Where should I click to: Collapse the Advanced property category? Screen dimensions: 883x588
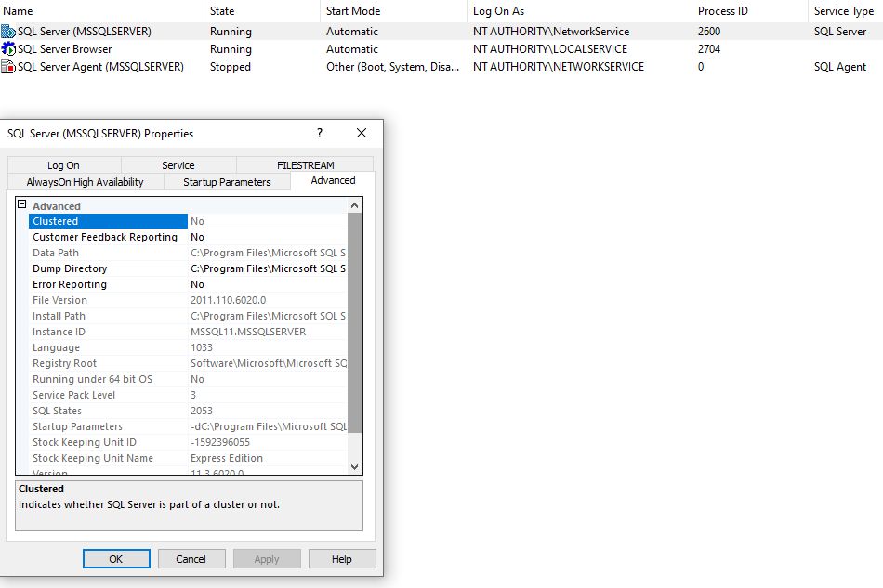[x=22, y=204]
